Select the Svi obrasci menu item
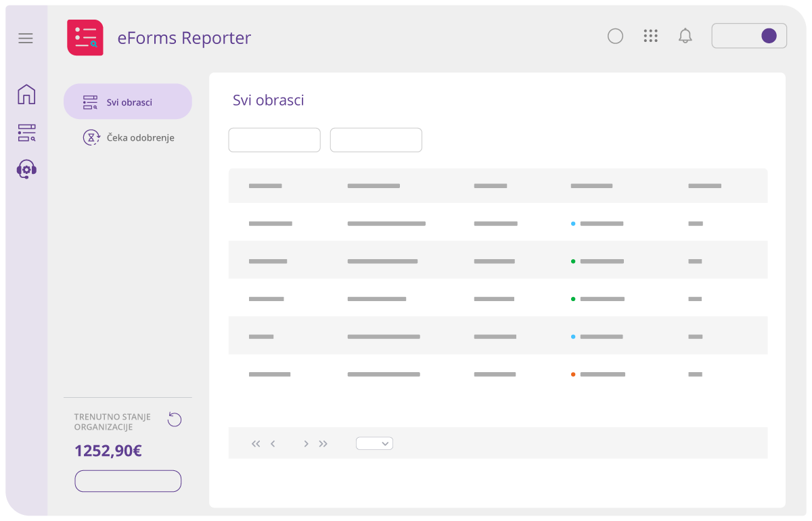 [127, 101]
